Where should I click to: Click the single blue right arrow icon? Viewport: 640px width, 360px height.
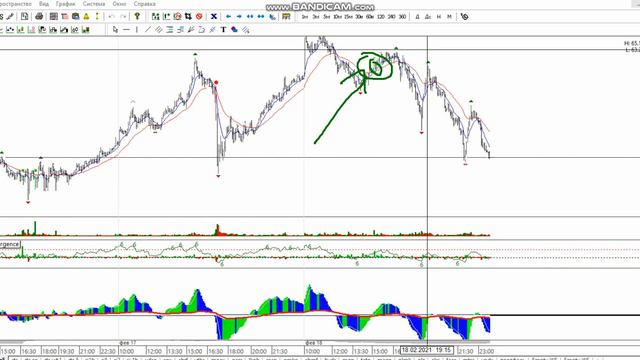click(x=239, y=17)
